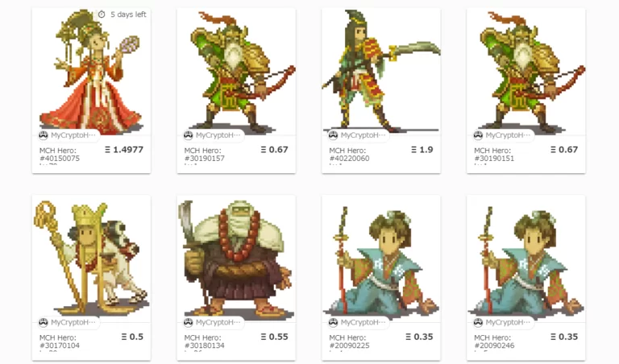Click the MyCryptoH… collection label on #20090246 card
Image resolution: width=619 pixels, height=364 pixels.
click(508, 322)
